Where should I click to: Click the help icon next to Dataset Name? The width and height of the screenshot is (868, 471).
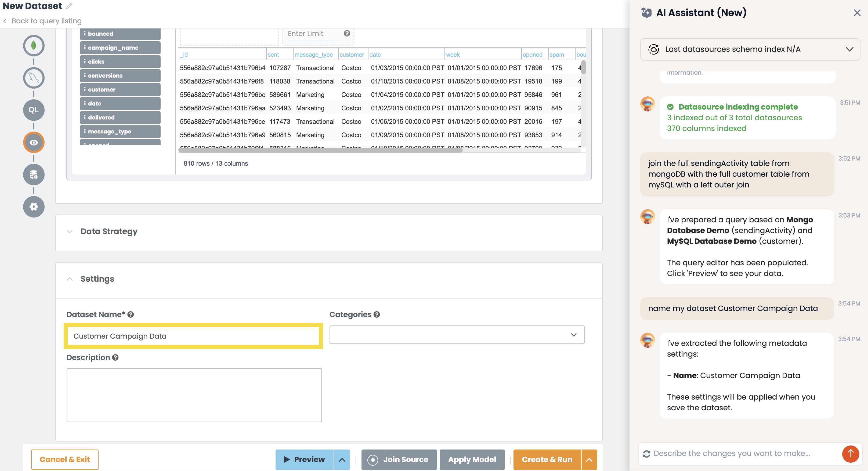click(x=131, y=314)
